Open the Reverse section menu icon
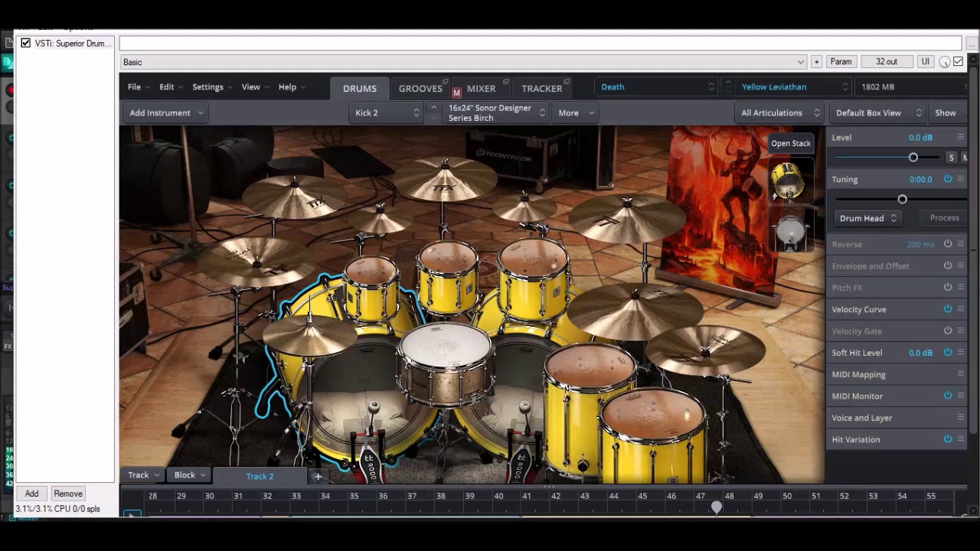This screenshot has height=551, width=980. (x=961, y=244)
